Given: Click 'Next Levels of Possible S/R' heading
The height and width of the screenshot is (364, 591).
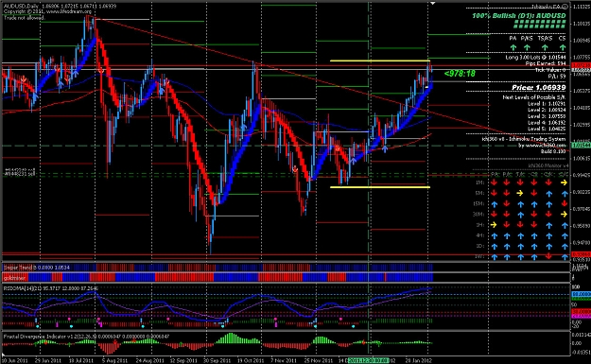Looking at the screenshot, I should 534,97.
